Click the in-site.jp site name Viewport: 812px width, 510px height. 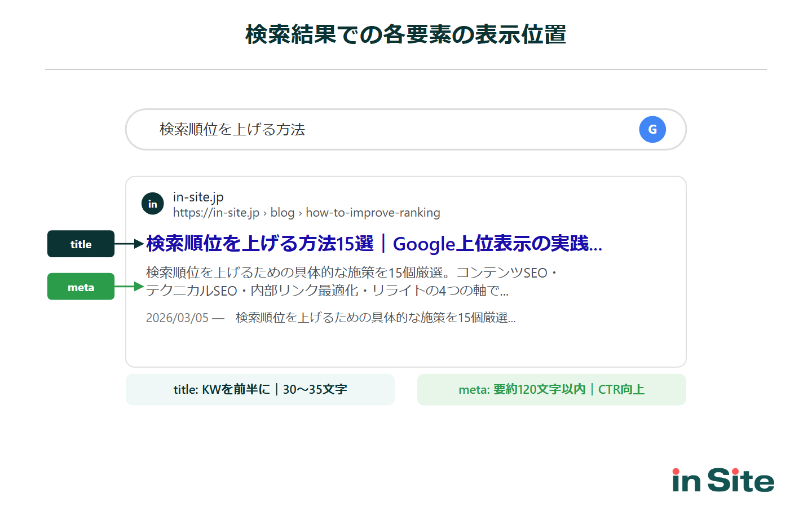click(197, 197)
